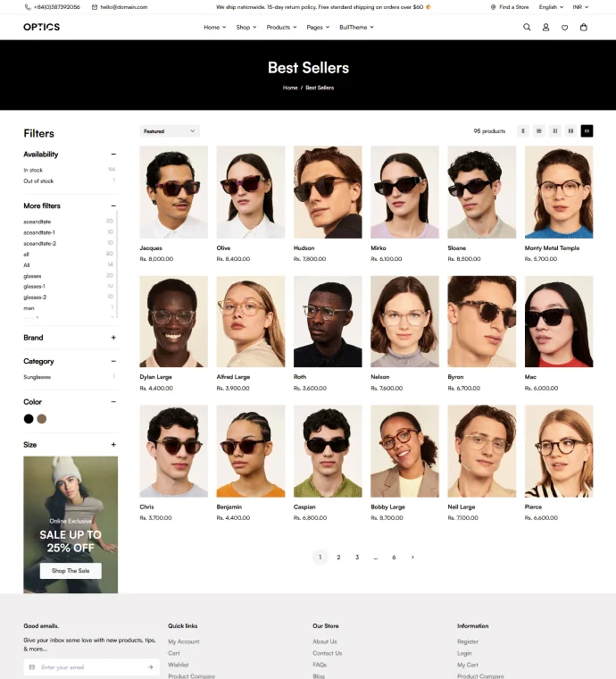This screenshot has height=679, width=616.
Task: Go to pagination page 6
Action: pyautogui.click(x=394, y=557)
